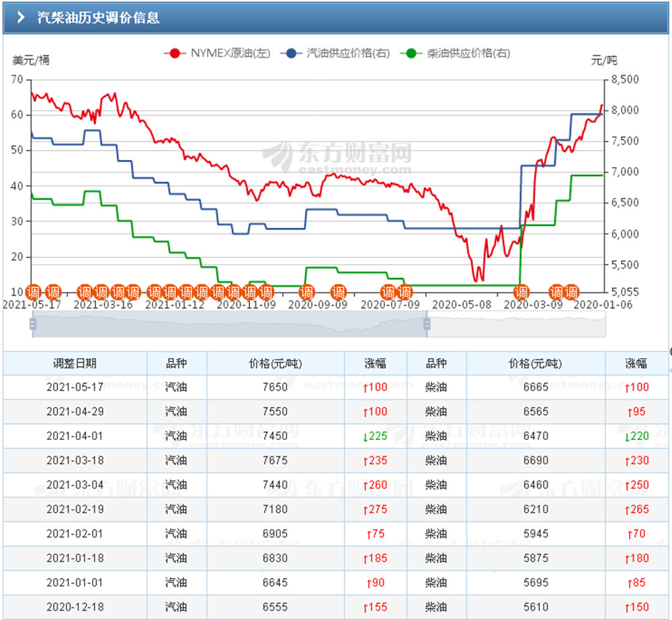
Task: Click the red ↑275 change value
Action: [x=375, y=509]
